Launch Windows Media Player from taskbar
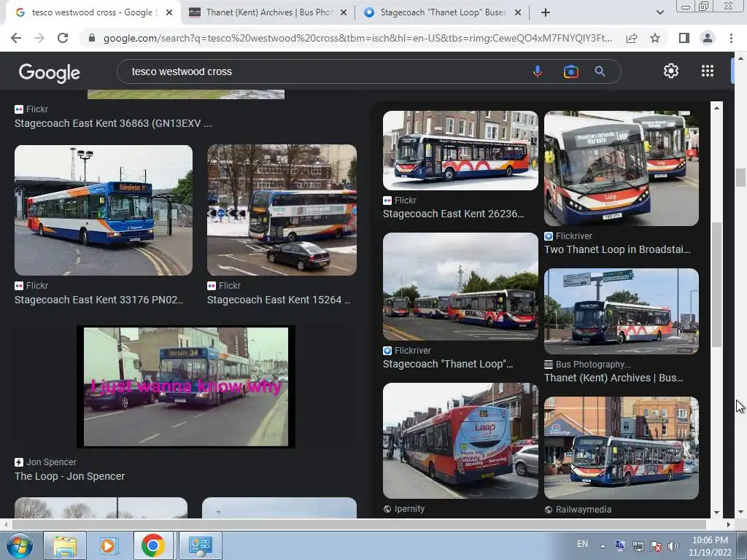The width and height of the screenshot is (747, 560). (x=109, y=545)
